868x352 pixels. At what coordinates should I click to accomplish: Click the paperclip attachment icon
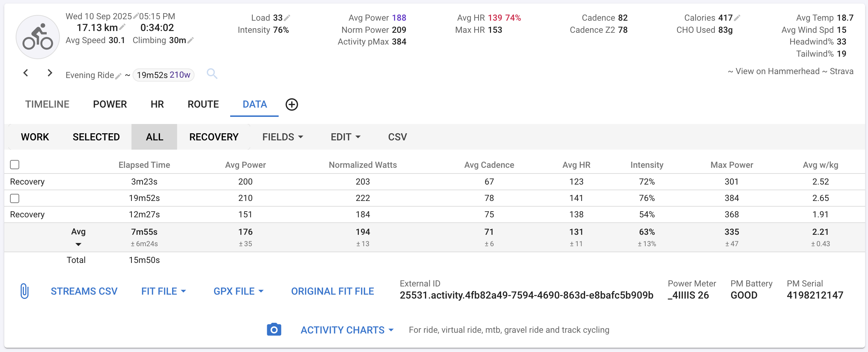24,291
